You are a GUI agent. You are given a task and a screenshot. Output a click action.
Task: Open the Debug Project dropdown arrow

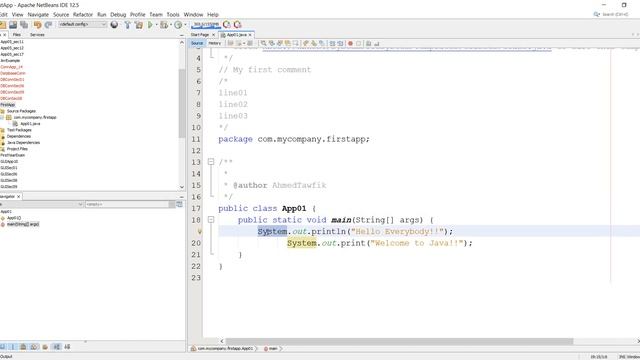171,25
